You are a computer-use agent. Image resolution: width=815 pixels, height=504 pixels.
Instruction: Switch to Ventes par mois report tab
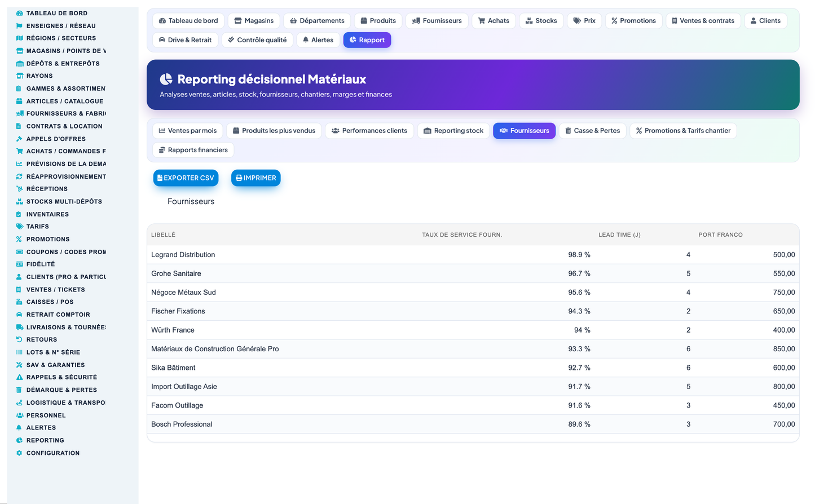pos(188,131)
